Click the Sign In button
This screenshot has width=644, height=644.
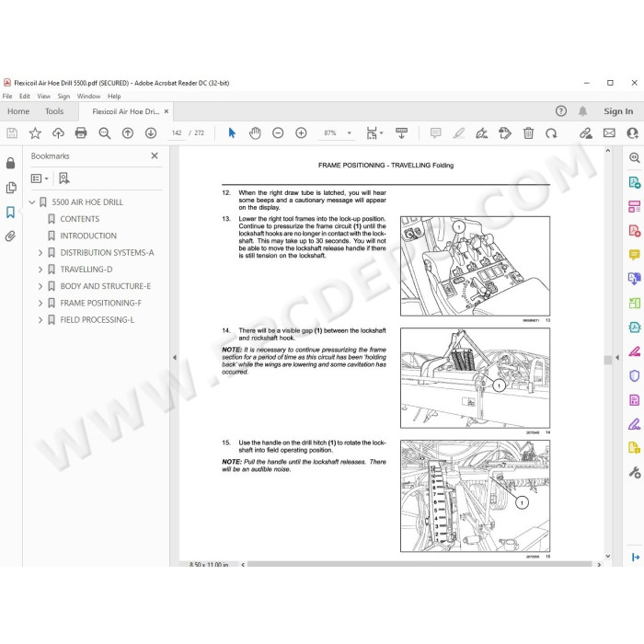point(618,111)
